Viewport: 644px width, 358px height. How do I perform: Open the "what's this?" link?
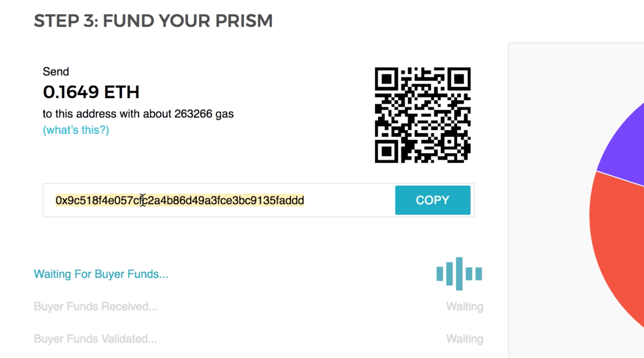(x=76, y=130)
